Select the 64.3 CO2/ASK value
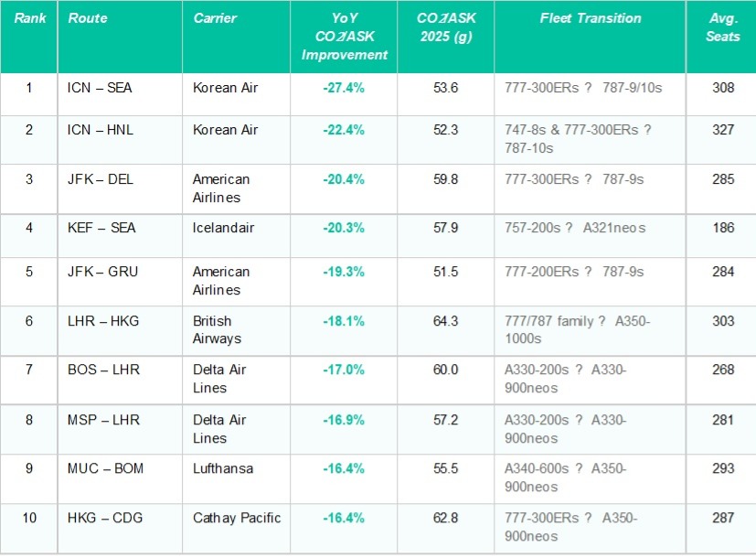The width and height of the screenshot is (756, 558). [x=446, y=321]
